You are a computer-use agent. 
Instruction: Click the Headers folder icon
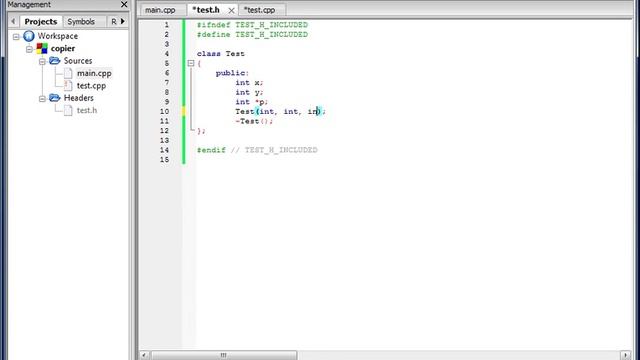pyautogui.click(x=54, y=98)
